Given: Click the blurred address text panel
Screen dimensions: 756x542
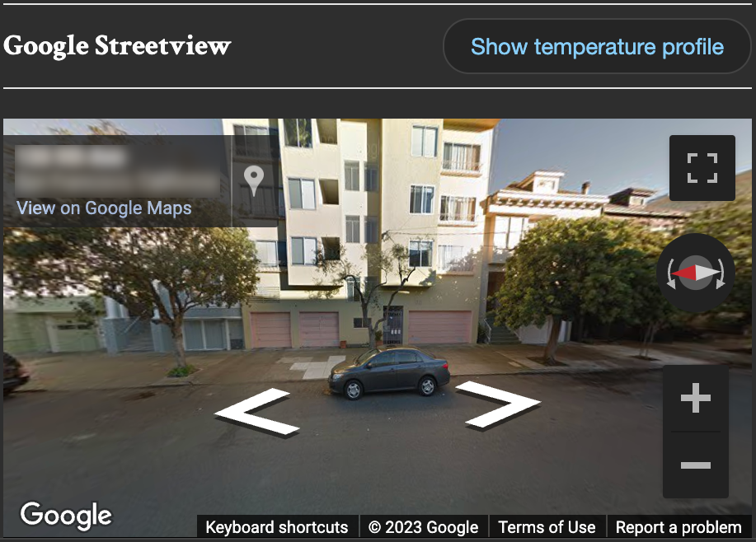Looking at the screenshot, I should [118, 171].
